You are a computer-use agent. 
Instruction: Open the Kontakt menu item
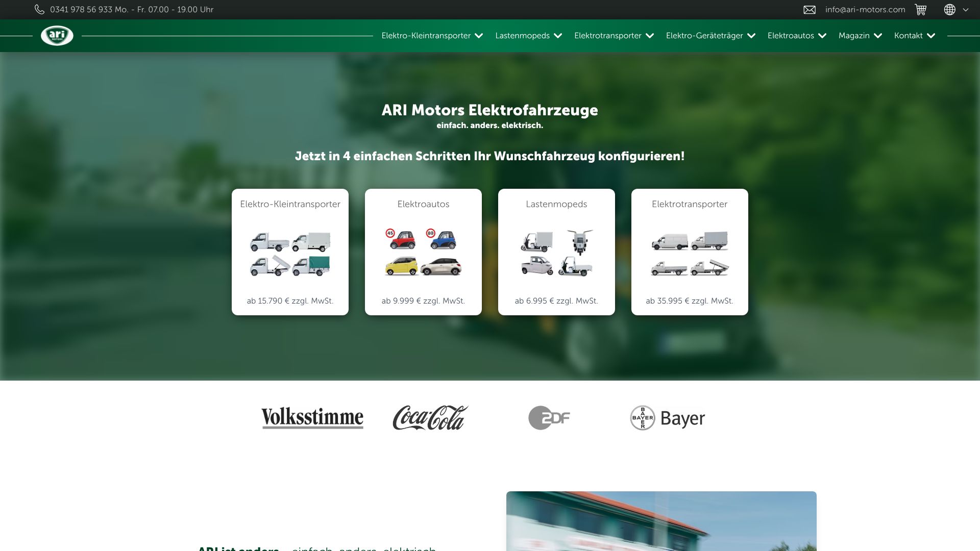(908, 36)
